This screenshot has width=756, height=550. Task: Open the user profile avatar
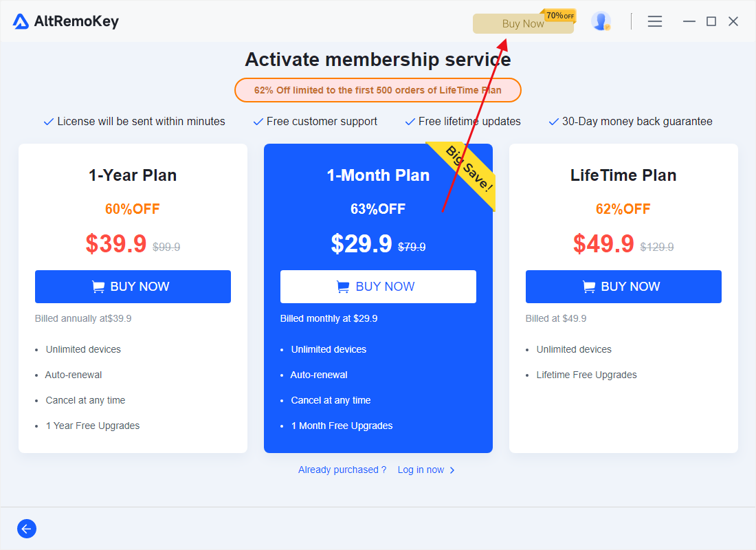click(x=601, y=21)
